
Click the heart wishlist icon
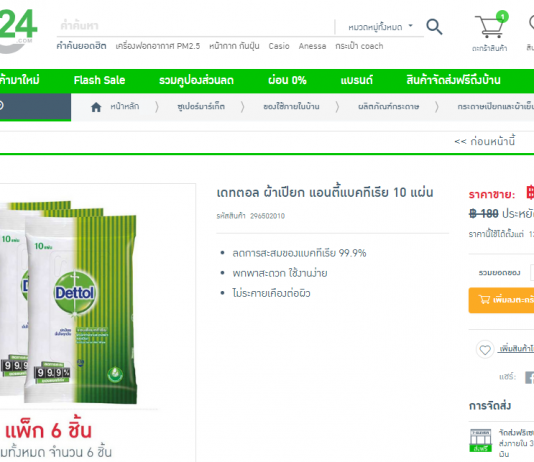[x=485, y=349]
